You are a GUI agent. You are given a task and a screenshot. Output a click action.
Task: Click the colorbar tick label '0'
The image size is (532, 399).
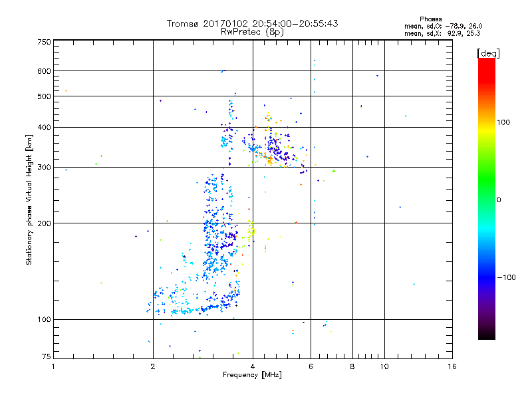point(499,200)
